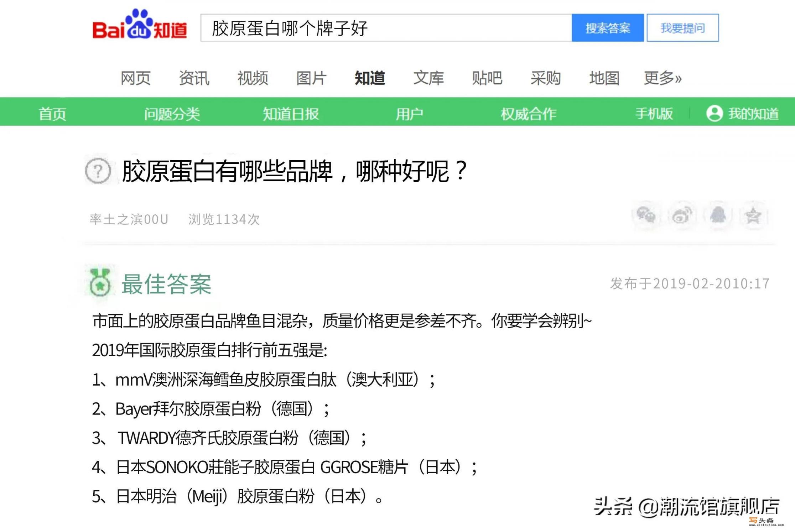Image resolution: width=795 pixels, height=532 pixels.
Task: Click the QZone star share icon
Action: tap(753, 215)
